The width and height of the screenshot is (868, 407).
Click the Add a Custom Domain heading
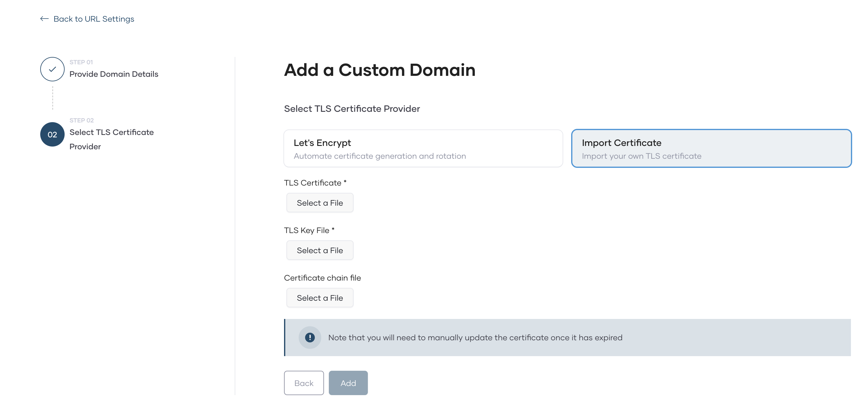[x=379, y=70]
